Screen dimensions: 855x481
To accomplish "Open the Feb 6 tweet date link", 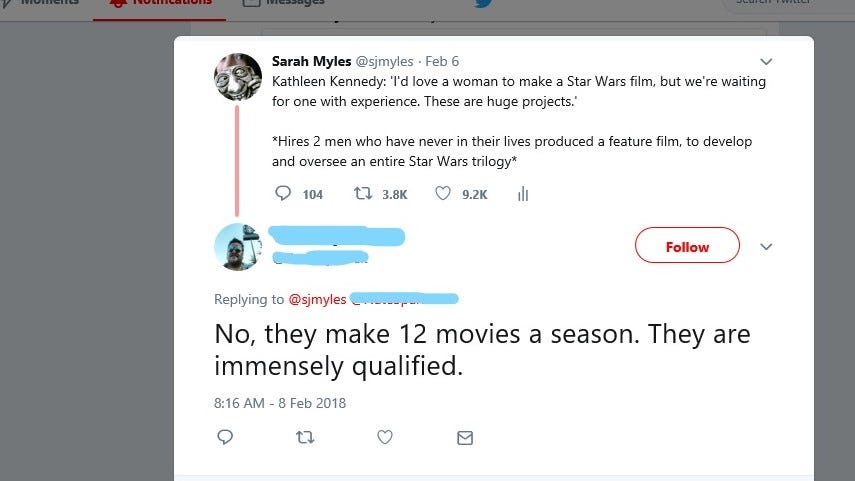I will 442,61.
